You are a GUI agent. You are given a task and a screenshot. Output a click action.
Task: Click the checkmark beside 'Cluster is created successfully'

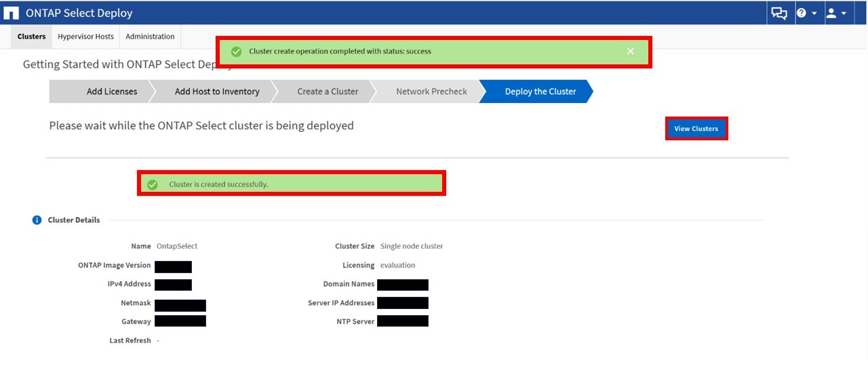[153, 184]
